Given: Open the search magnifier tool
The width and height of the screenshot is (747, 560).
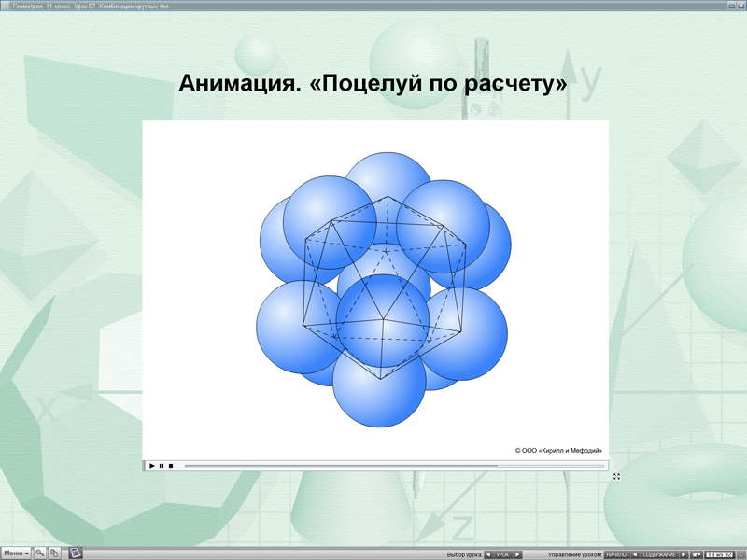Looking at the screenshot, I should (39, 553).
